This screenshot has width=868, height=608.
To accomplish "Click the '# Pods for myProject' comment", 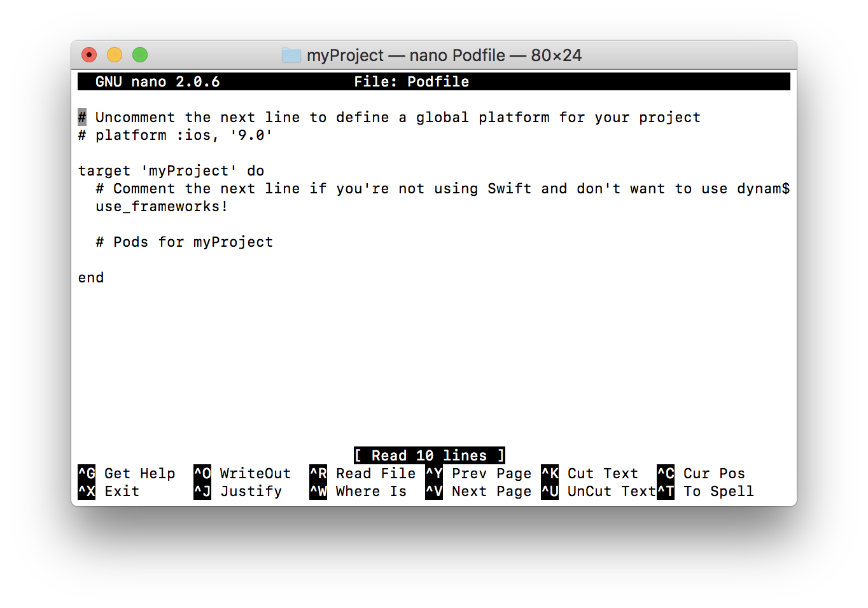I will point(185,242).
